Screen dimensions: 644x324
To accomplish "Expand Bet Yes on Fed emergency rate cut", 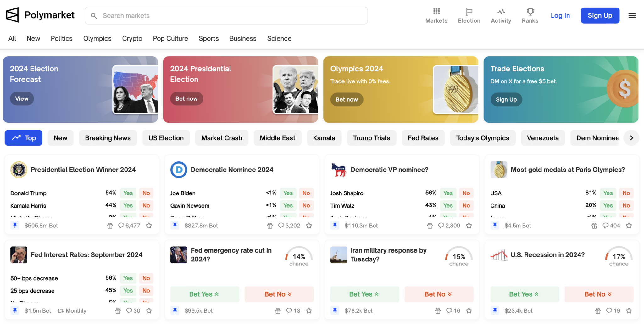I will [205, 294].
